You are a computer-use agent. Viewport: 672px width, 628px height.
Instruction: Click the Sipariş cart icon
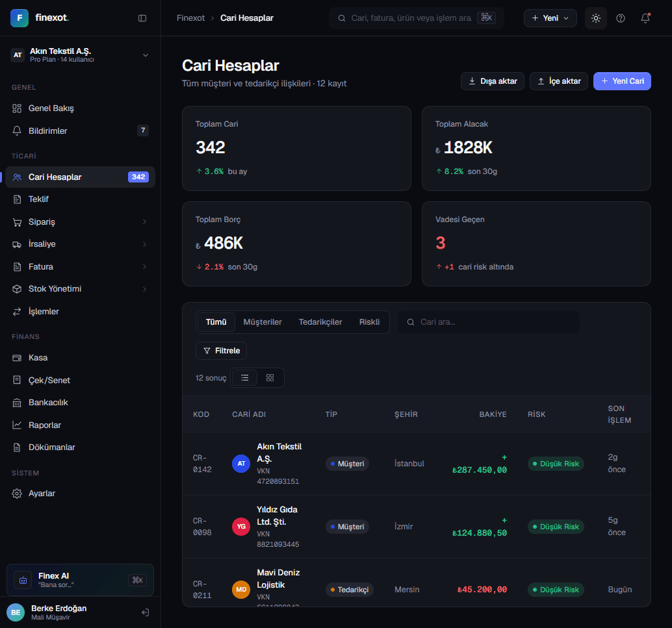coord(17,222)
